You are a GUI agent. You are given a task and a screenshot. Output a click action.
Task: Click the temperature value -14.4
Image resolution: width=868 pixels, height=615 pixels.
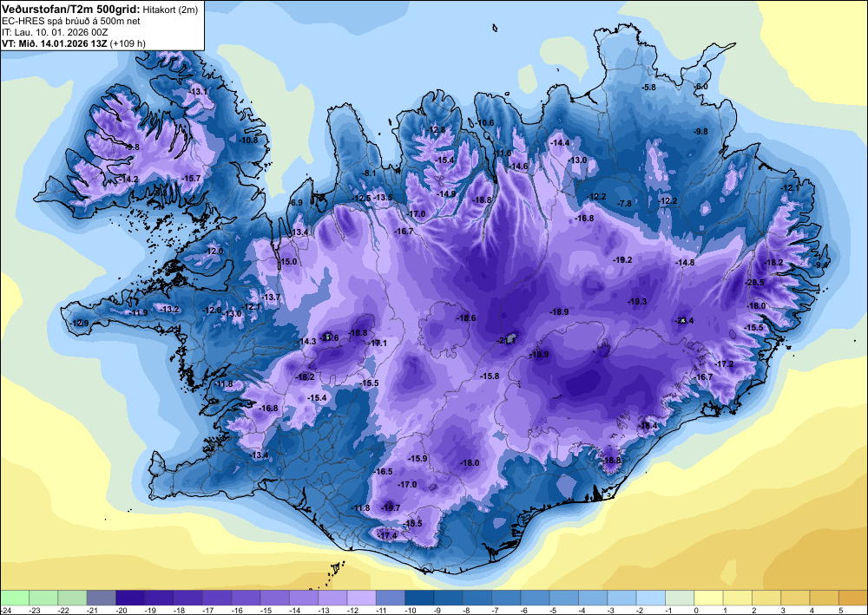pos(560,142)
